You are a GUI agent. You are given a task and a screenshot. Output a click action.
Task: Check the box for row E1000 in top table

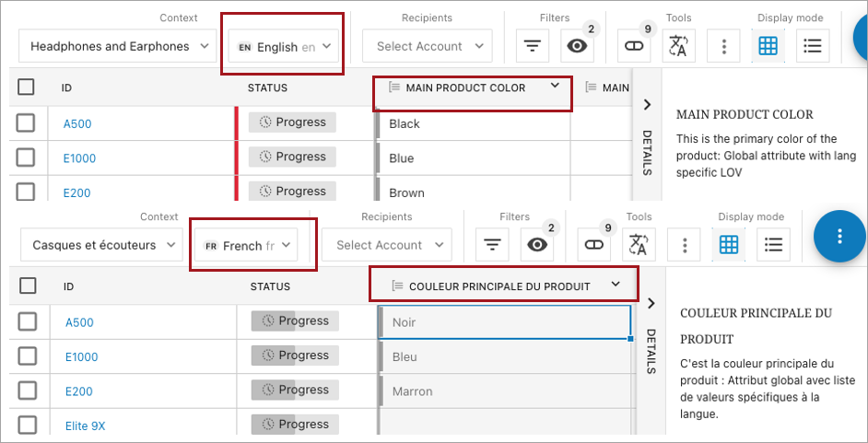[26, 157]
